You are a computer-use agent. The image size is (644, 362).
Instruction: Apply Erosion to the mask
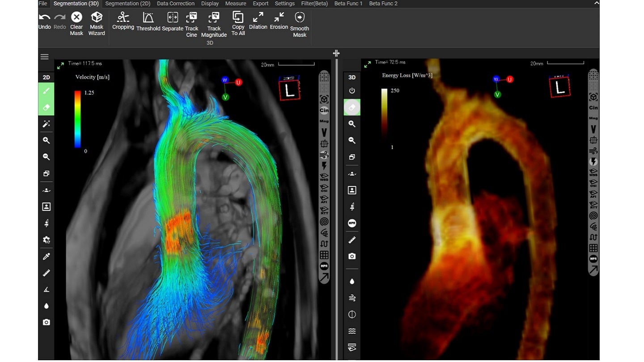[279, 17]
